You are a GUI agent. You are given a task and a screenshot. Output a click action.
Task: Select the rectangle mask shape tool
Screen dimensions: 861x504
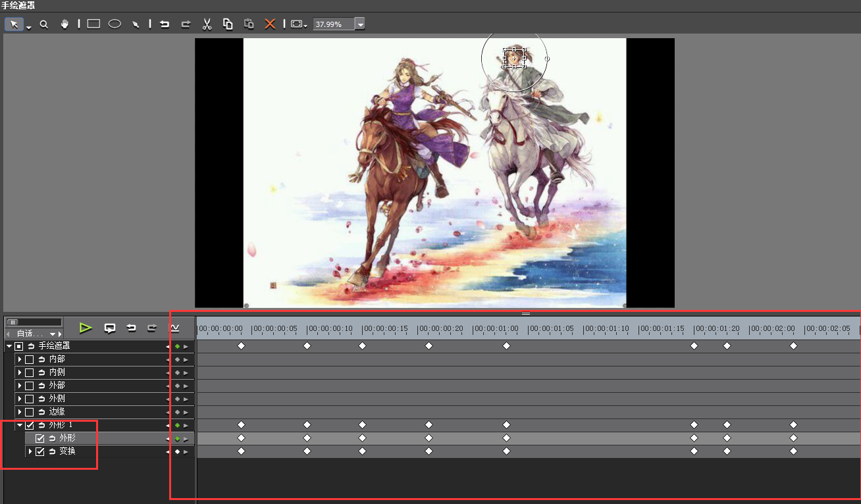point(93,24)
